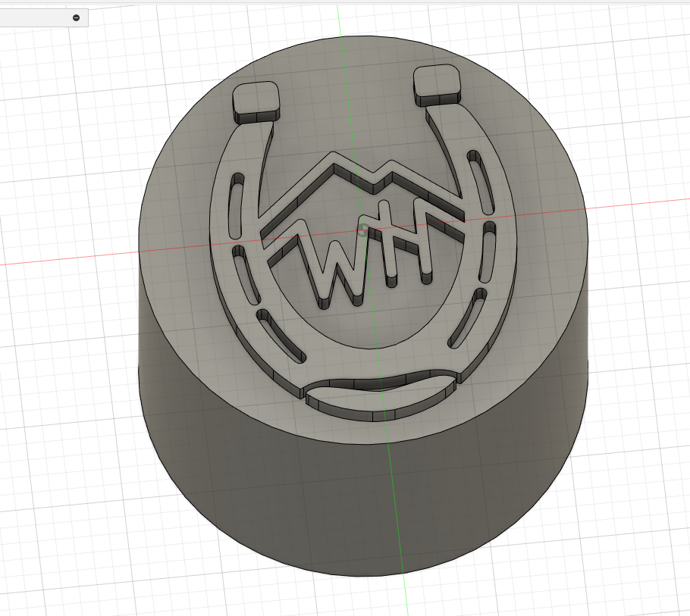Select the embossed letter W face
Image resolution: width=690 pixels, height=616 pixels.
pyautogui.click(x=338, y=267)
